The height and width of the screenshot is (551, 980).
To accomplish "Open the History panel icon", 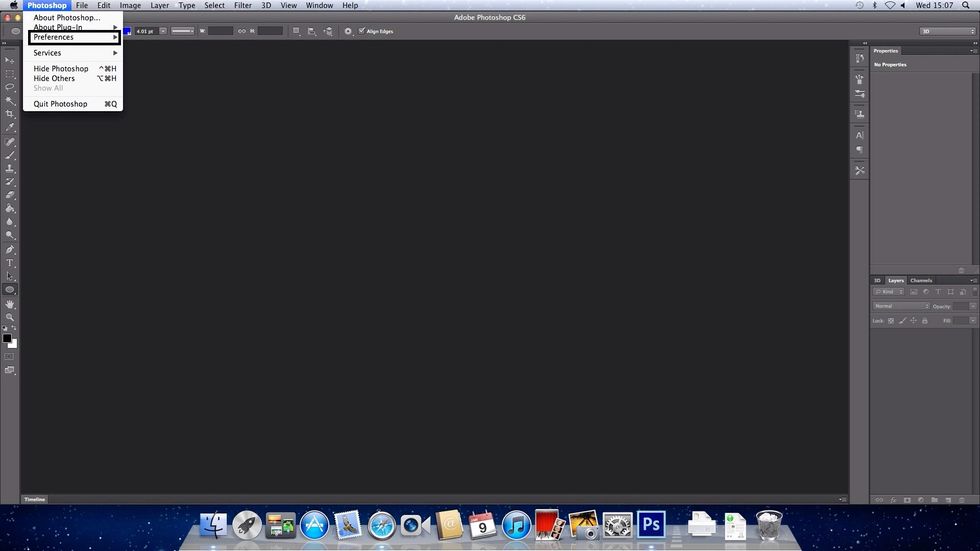I will (x=860, y=58).
